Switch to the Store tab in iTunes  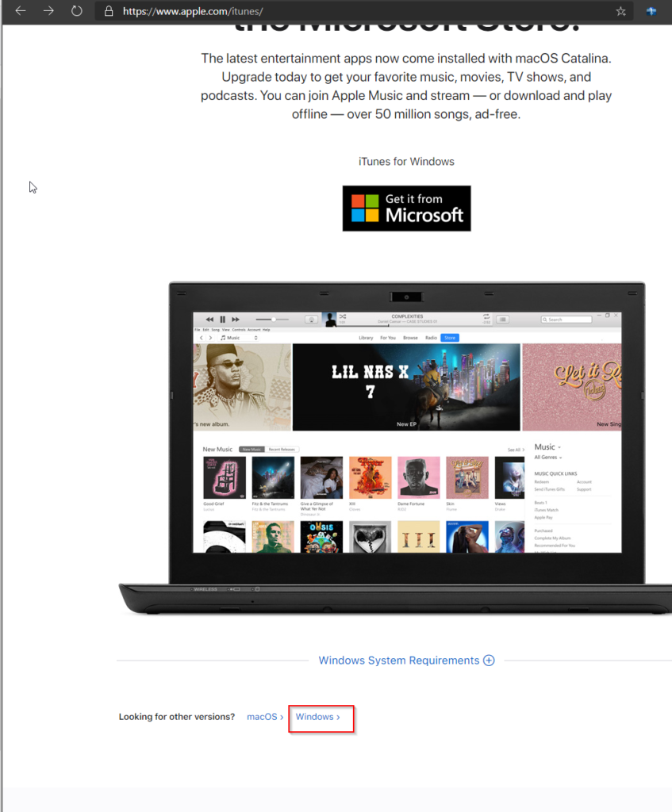(x=450, y=338)
